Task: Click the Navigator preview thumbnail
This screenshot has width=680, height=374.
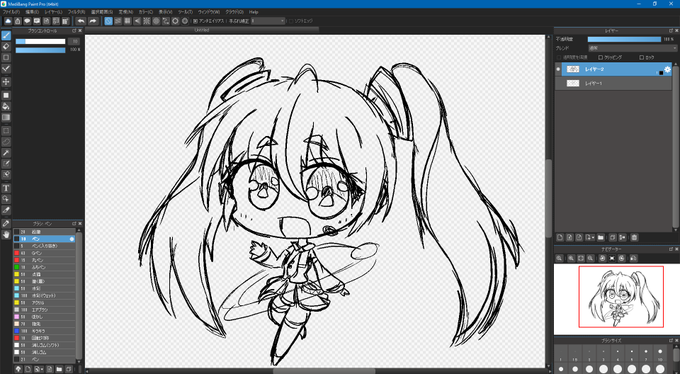Action: 616,300
